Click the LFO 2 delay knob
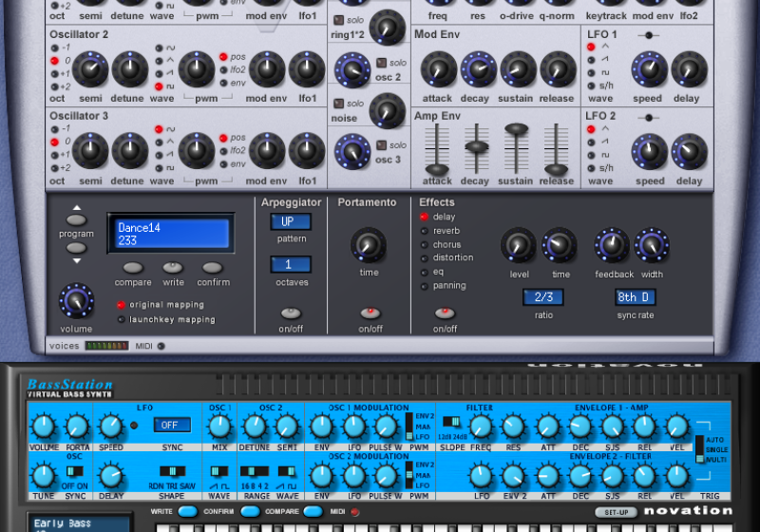 (x=690, y=152)
